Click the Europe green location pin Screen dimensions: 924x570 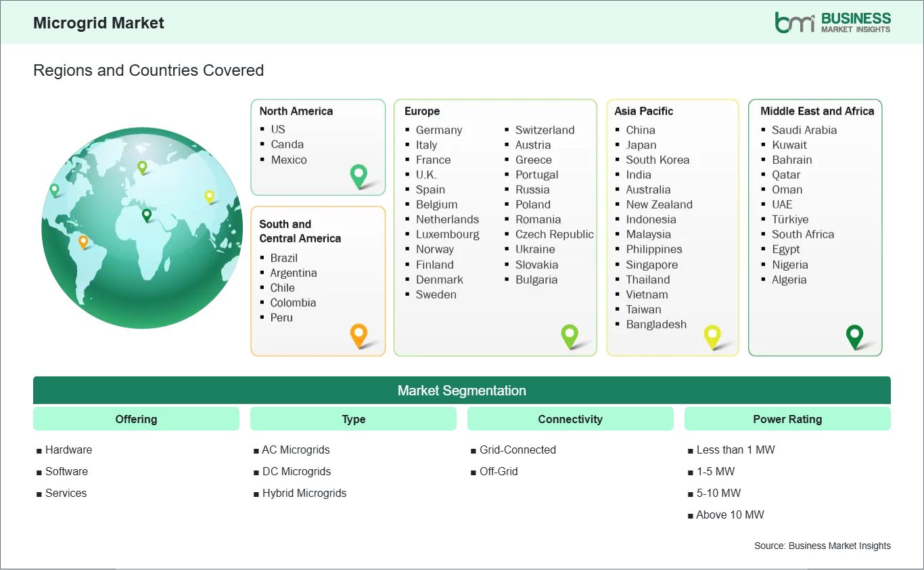click(570, 335)
